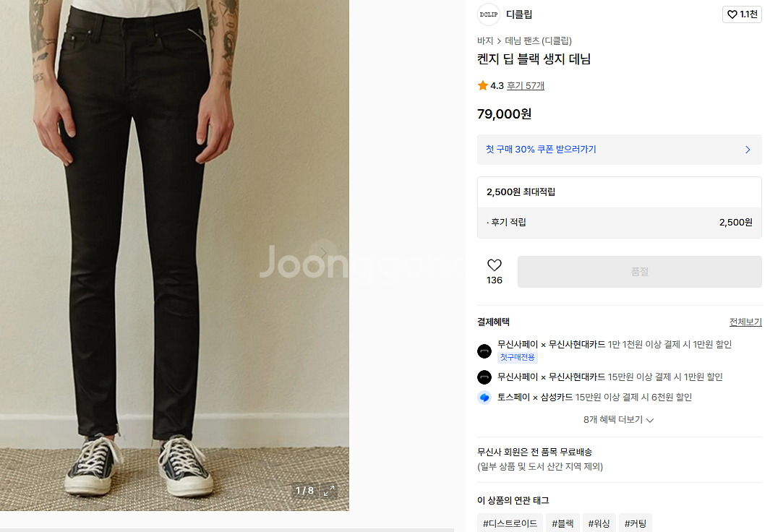This screenshot has width=770, height=532.
Task: Click the star rating icon
Action: [x=482, y=85]
